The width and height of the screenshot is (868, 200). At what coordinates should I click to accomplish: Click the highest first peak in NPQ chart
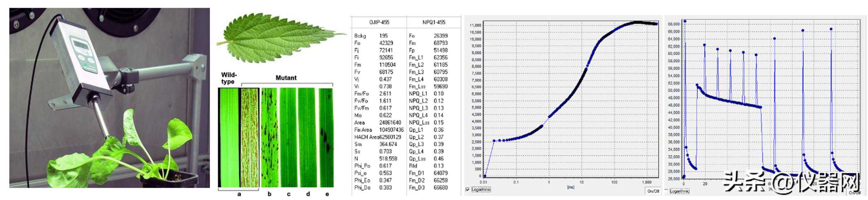pyautogui.click(x=685, y=21)
